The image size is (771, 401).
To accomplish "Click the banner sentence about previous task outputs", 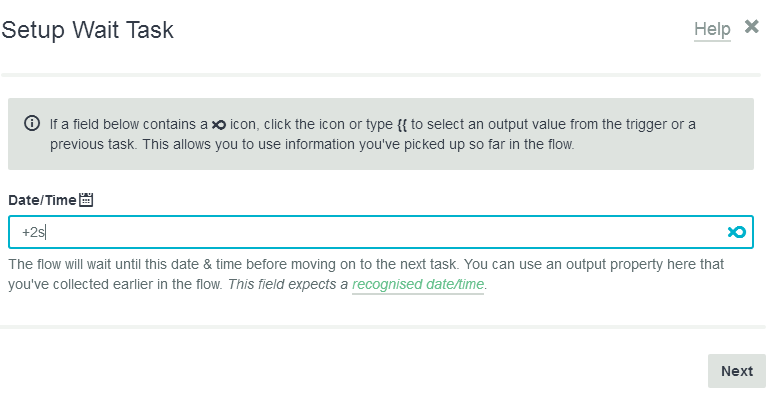I will click(x=372, y=134).
